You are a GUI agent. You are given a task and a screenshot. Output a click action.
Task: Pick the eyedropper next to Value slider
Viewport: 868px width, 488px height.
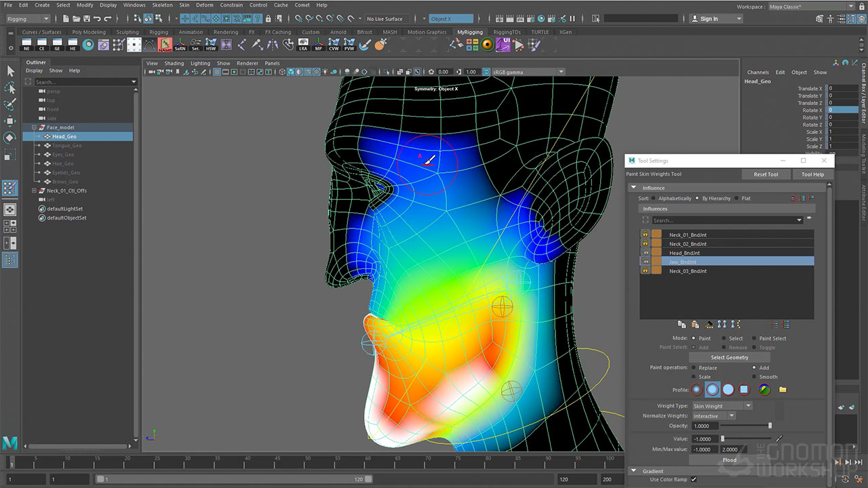click(x=779, y=439)
